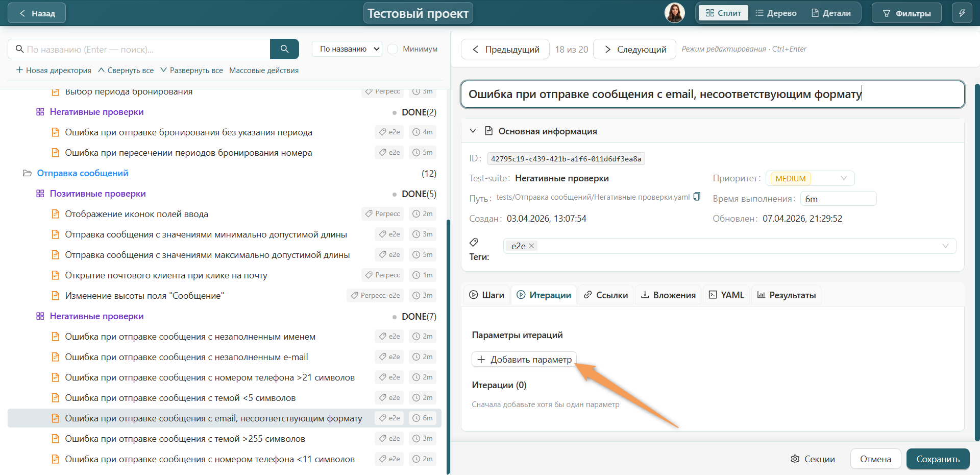Open the Вложения tab
The height and width of the screenshot is (475, 980).
[x=668, y=295]
